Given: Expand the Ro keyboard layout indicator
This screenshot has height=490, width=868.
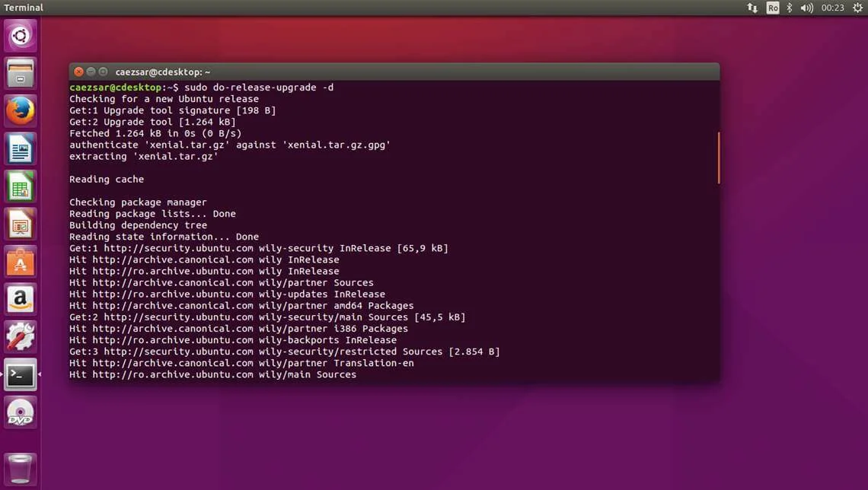Looking at the screenshot, I should click(x=773, y=8).
